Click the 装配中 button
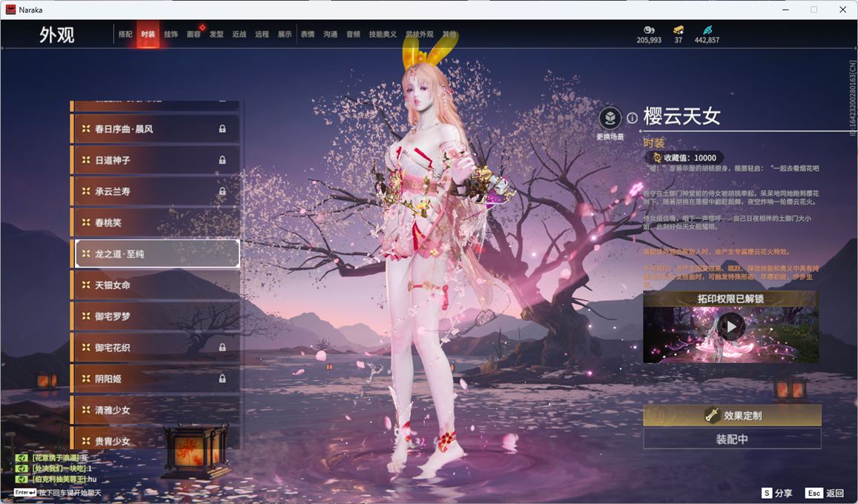858x504 pixels. [732, 440]
